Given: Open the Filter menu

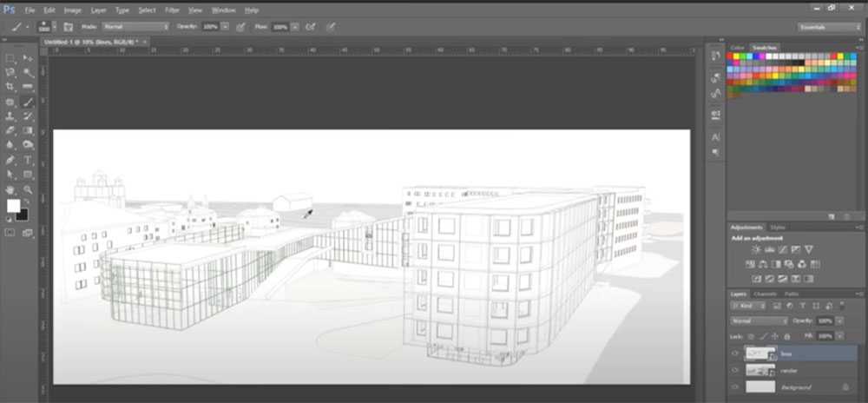Looking at the screenshot, I should coord(172,10).
